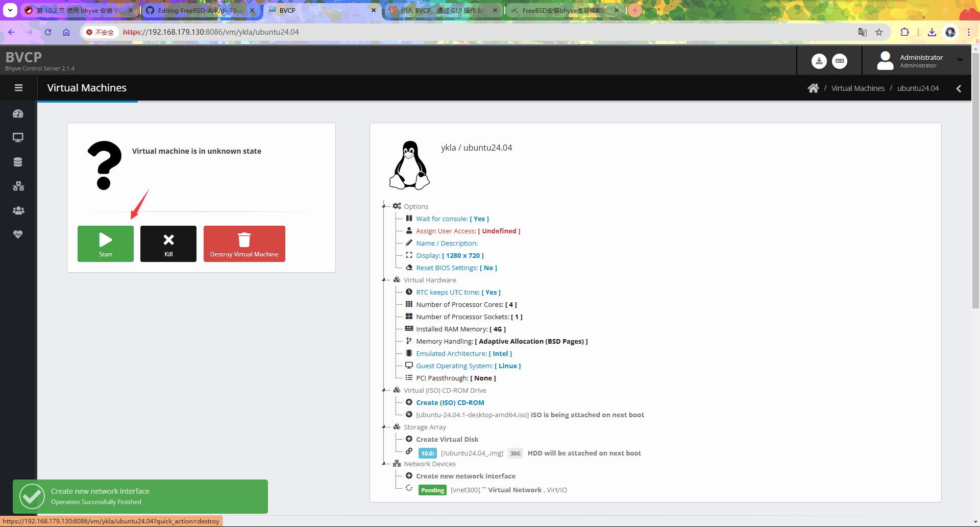This screenshot has height=527, width=980.
Task: Click the pencil icon beside Name / Description
Action: [x=409, y=243]
